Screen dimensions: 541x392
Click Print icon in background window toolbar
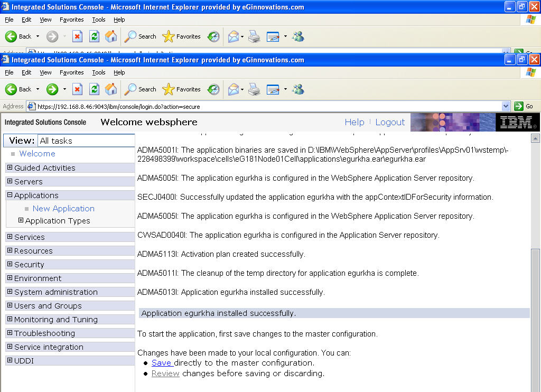pos(254,36)
